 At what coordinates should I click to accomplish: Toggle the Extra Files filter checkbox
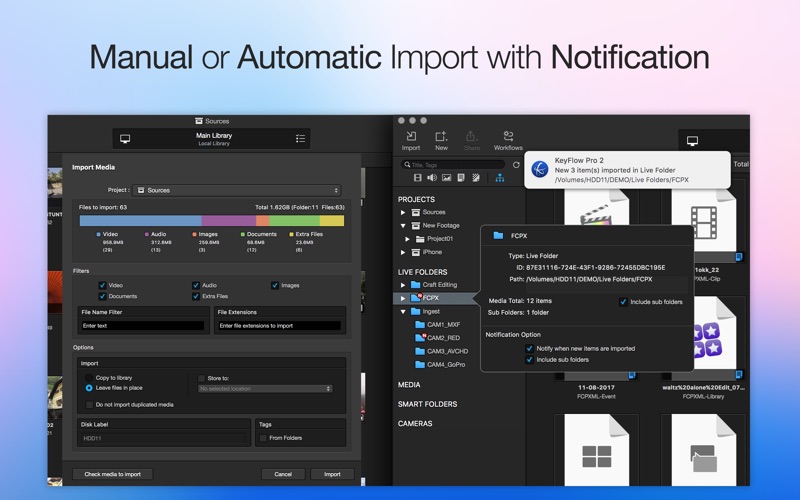pos(195,296)
